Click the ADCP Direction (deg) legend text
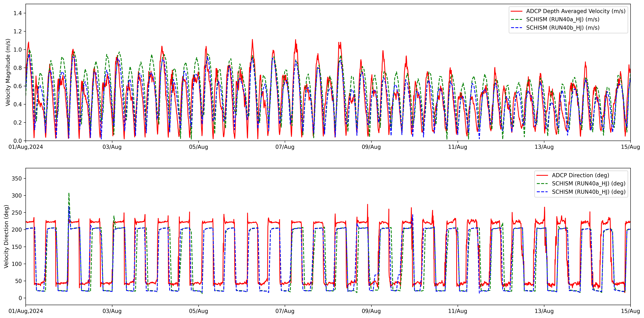Screen dimensions: 644x318 pyautogui.click(x=581, y=175)
